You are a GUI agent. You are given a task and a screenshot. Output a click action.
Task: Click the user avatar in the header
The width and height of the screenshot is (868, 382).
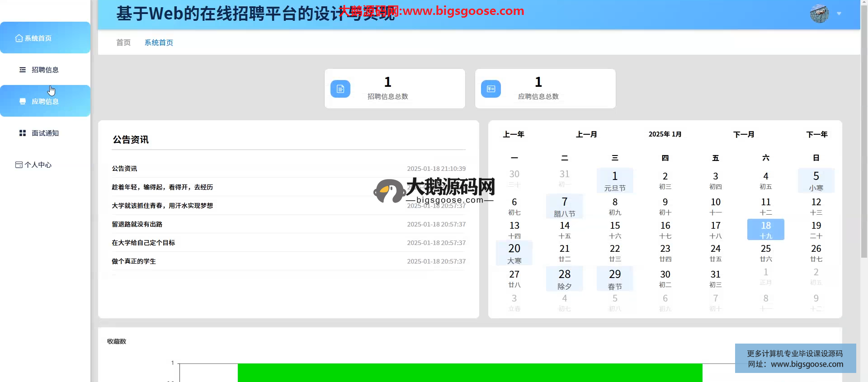point(819,14)
